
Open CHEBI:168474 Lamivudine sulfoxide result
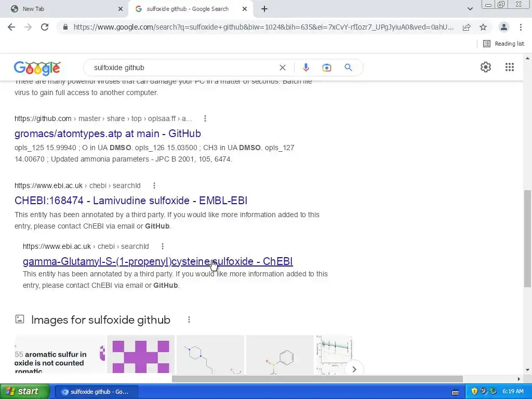(131, 201)
